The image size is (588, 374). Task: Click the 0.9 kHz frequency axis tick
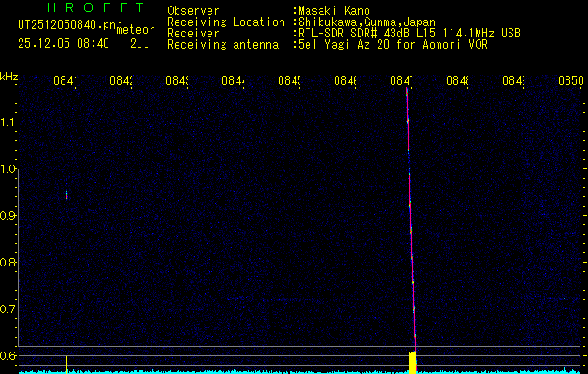click(x=9, y=216)
